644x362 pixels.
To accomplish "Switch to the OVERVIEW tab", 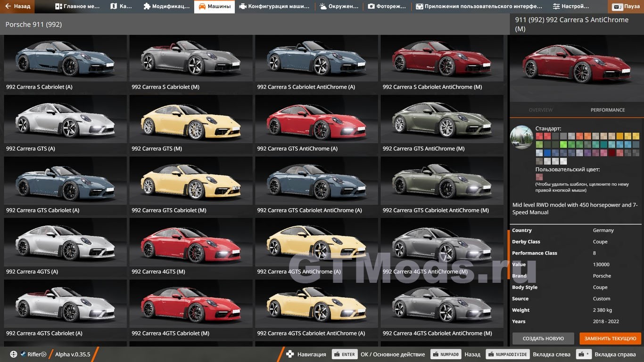I will pos(540,110).
